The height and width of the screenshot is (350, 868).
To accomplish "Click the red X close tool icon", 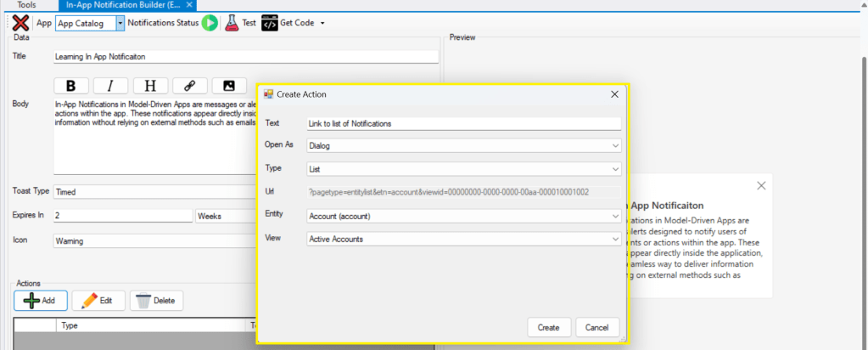I will point(20,23).
